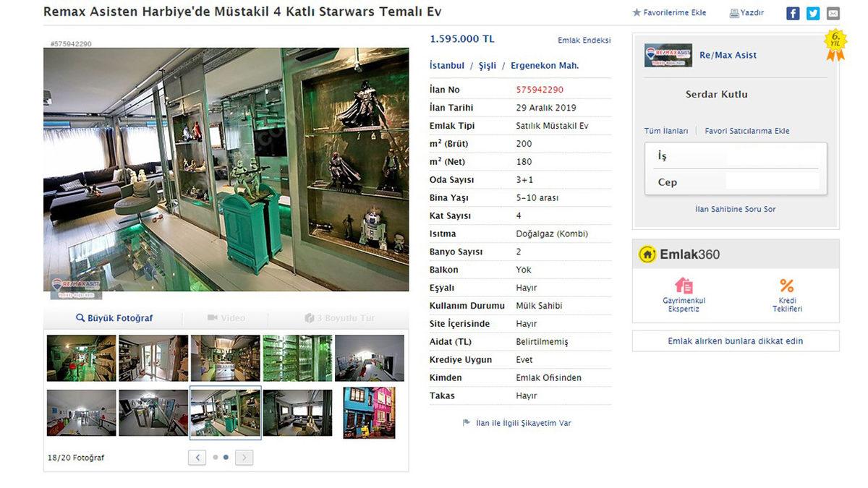Switch to the Video tab
The image size is (868, 488).
[x=226, y=318]
